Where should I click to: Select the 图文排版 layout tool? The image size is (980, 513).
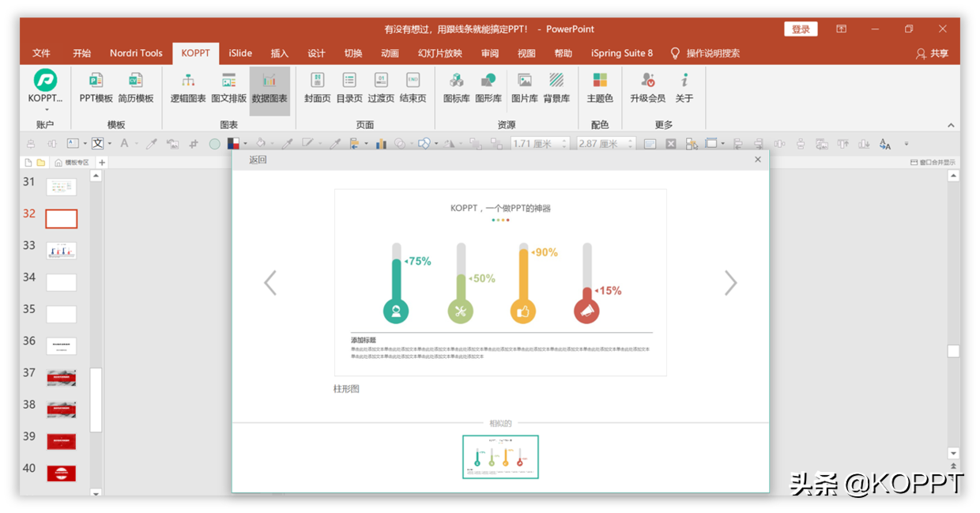point(228,88)
